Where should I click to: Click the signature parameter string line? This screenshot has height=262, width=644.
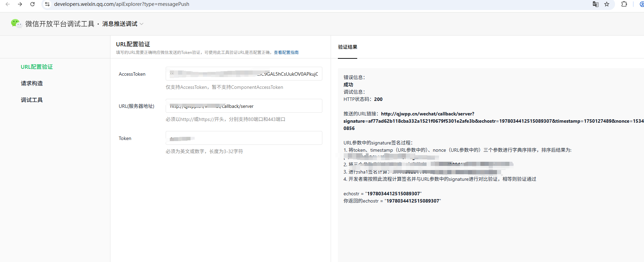(x=494, y=121)
